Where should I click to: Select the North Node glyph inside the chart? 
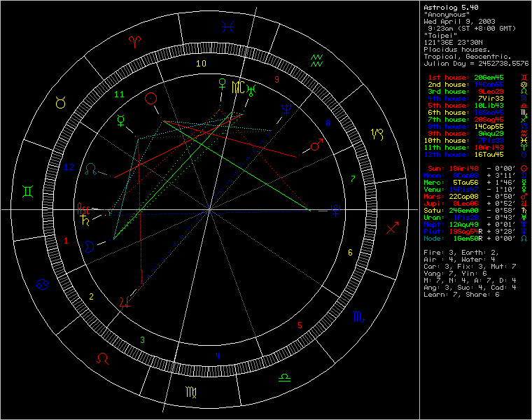(x=92, y=169)
